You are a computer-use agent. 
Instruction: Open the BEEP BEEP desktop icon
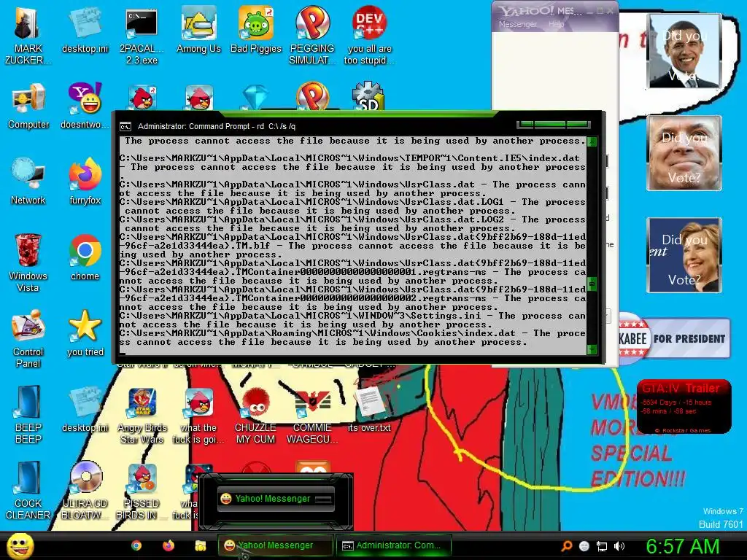(28, 414)
